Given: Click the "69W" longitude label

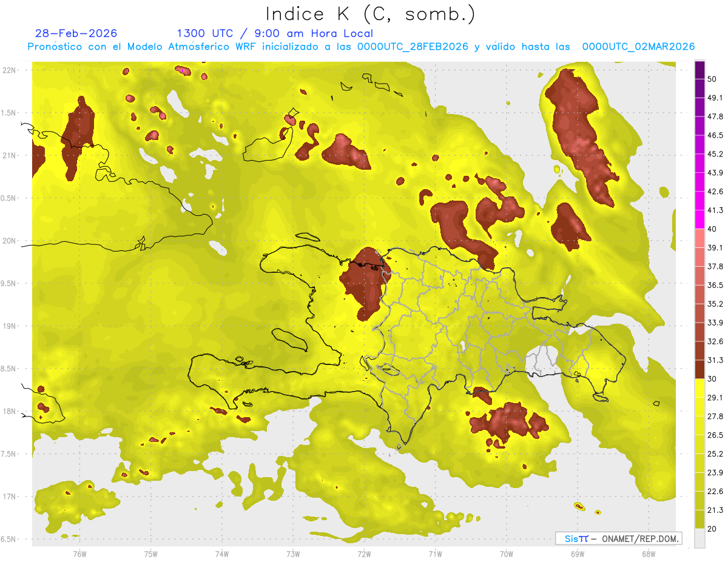Looking at the screenshot, I should [x=578, y=554].
